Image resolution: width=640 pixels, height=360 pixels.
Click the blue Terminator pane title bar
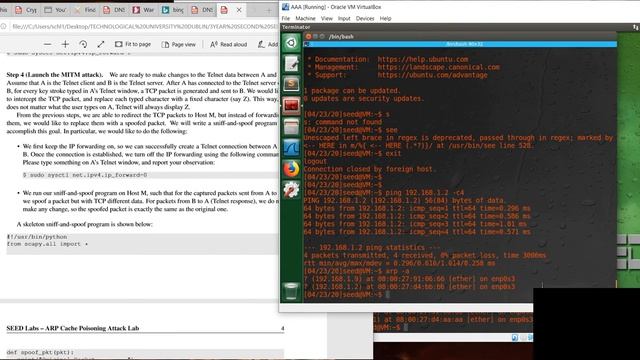click(460, 44)
